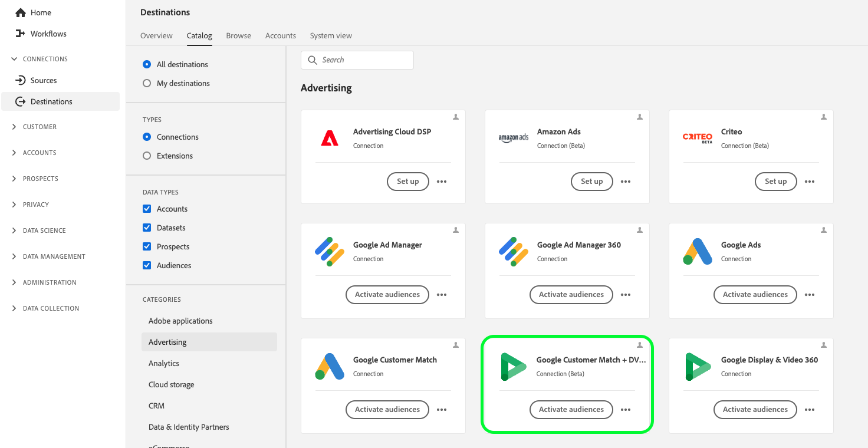Open more options for Advertising Cloud DSP

442,182
